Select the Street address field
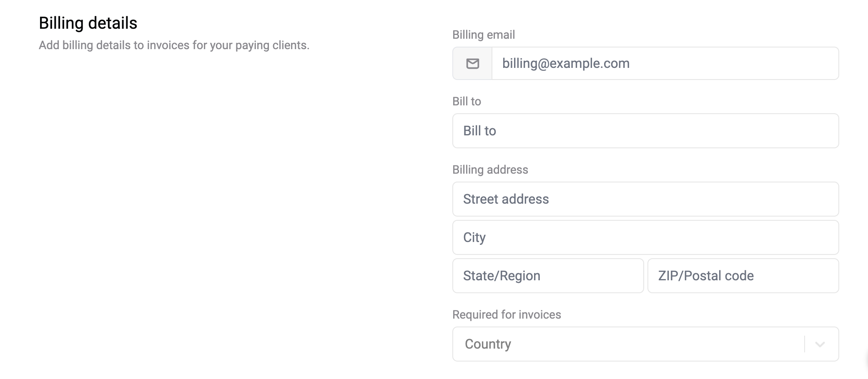 coord(645,199)
